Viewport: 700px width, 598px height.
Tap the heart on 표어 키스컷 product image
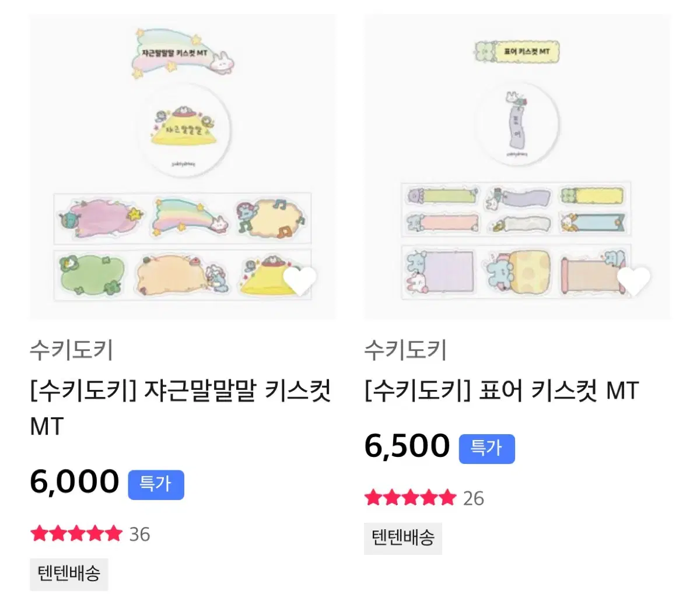[x=634, y=282]
